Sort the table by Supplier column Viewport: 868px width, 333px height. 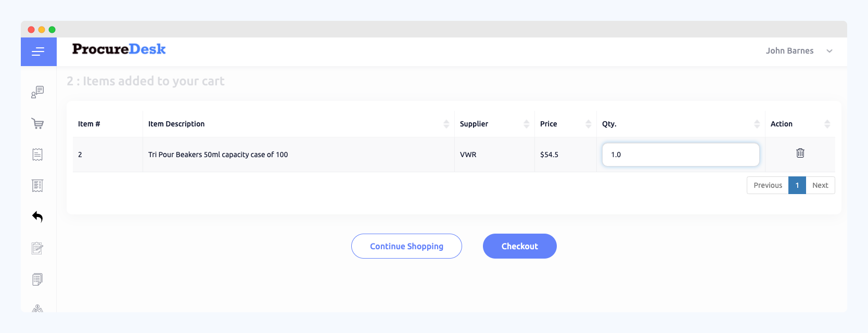click(x=527, y=124)
